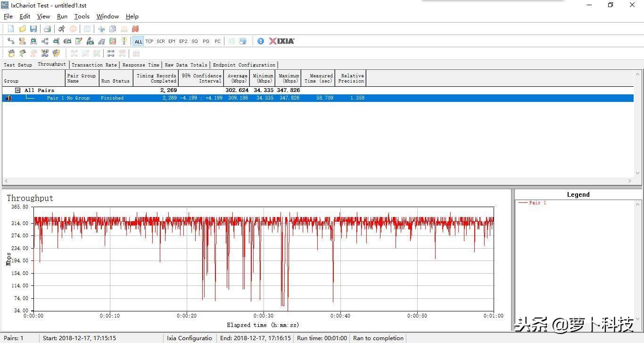Run the test using the running-man icon
644x343 pixels.
[61, 29]
